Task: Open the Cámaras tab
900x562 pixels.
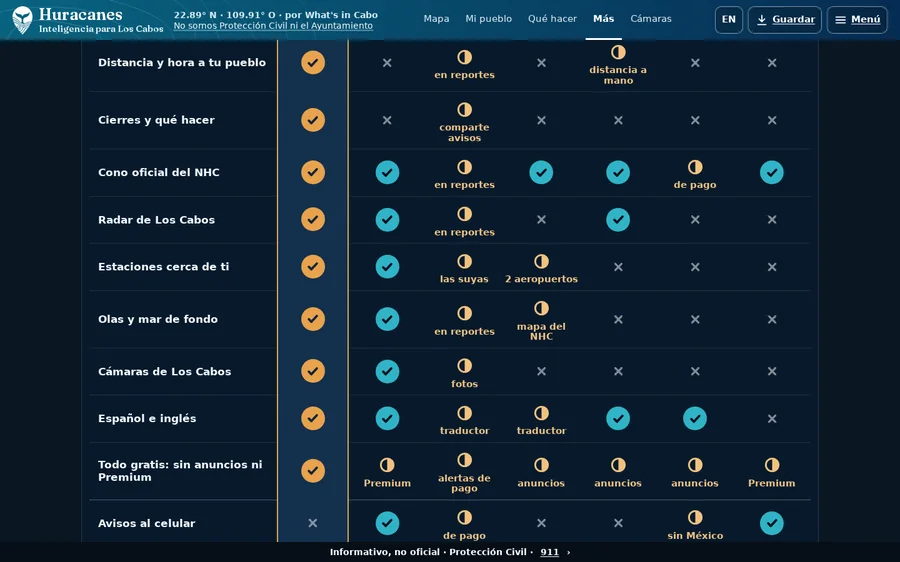Action: 651,19
